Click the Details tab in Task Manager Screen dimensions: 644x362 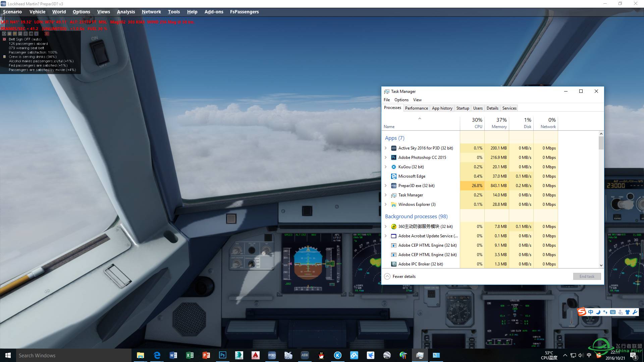click(x=492, y=108)
